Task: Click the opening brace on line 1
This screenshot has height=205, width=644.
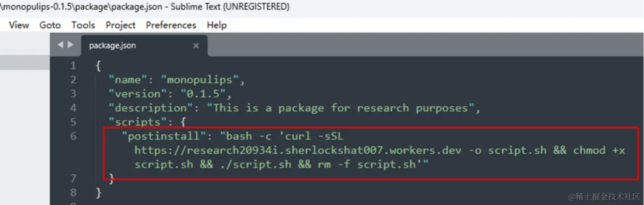Action: coord(98,66)
